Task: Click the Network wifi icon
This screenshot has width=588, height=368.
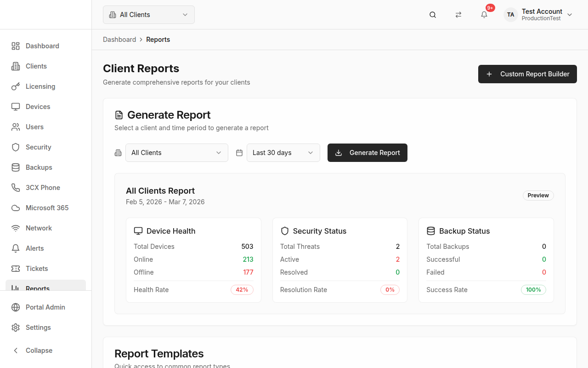Action: 16,228
